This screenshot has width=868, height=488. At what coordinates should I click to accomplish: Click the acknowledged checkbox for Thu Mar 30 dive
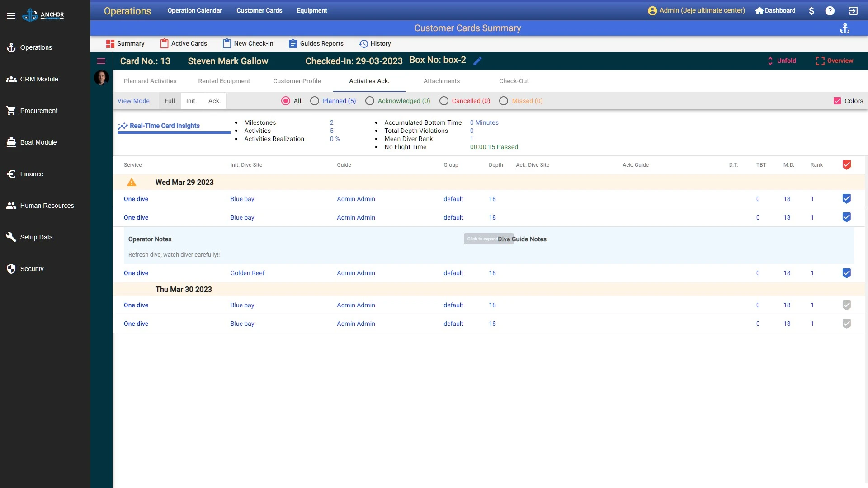point(847,305)
